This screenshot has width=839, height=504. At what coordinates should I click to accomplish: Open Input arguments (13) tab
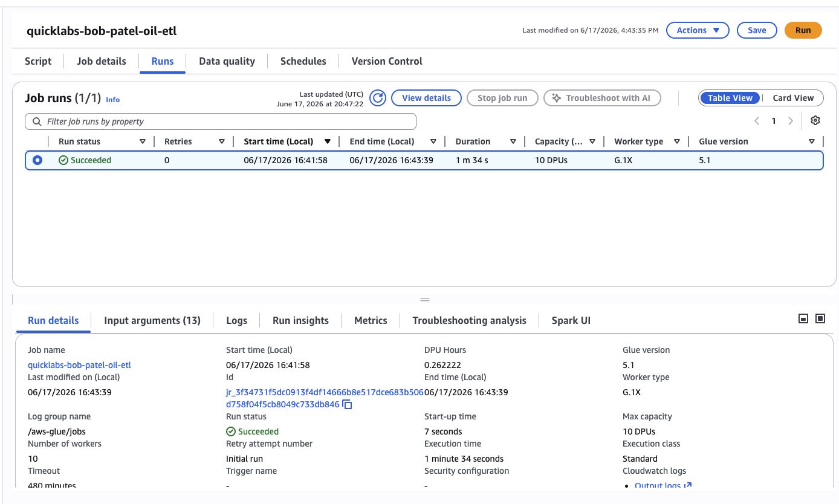152,320
